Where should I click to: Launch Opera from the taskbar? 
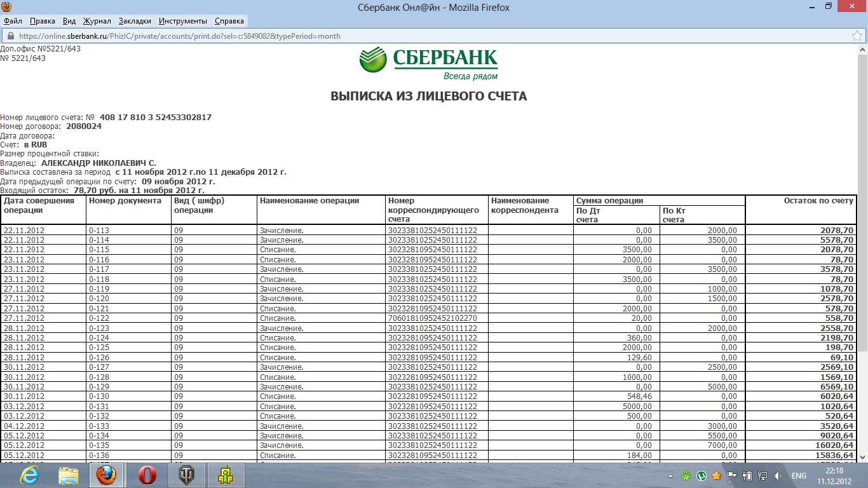pyautogui.click(x=147, y=475)
